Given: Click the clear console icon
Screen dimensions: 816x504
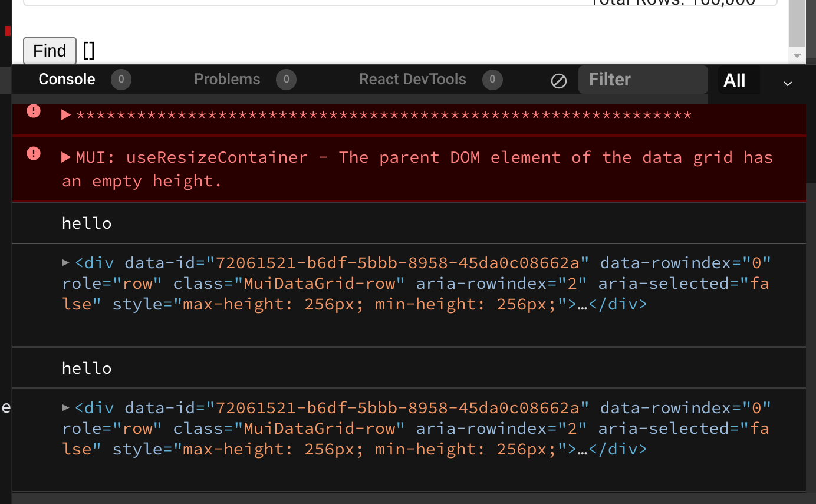Looking at the screenshot, I should click(x=558, y=80).
